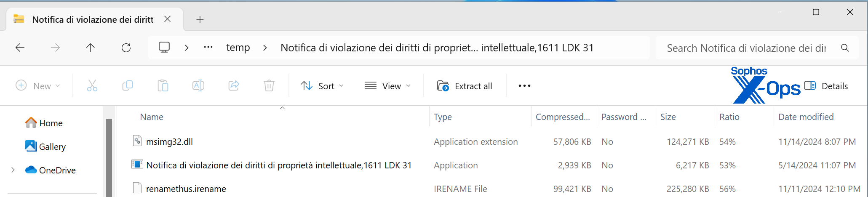Click the Paste clipboard icon
The height and width of the screenshot is (197, 868).
pos(163,86)
